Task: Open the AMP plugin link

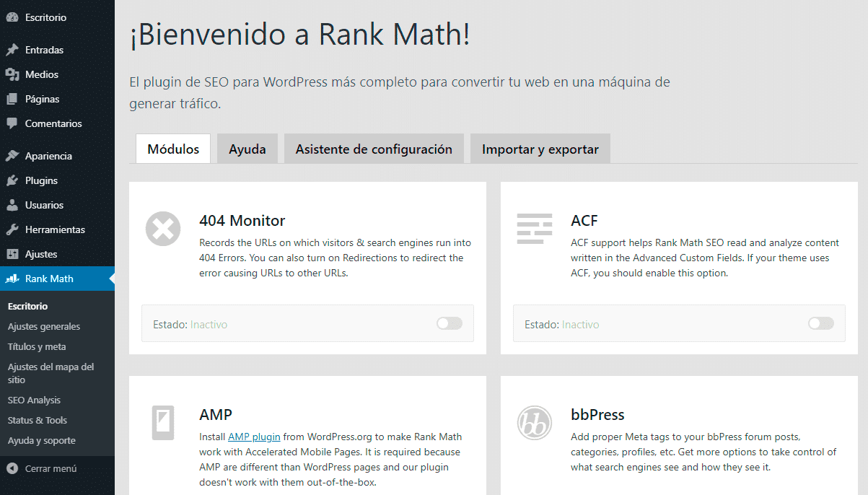Action: (x=254, y=437)
